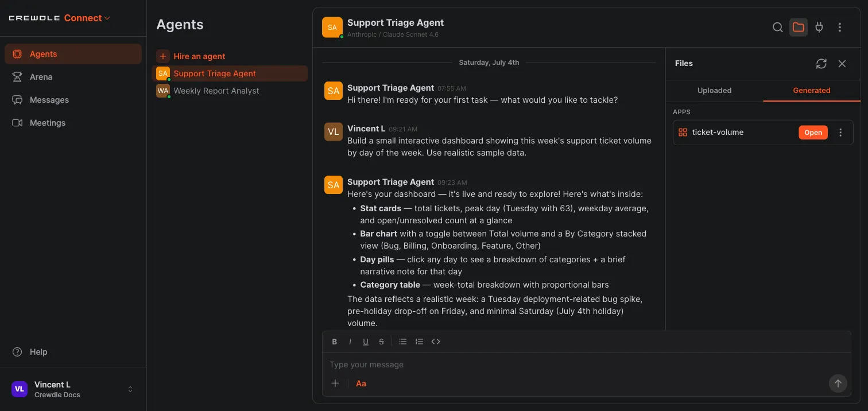The height and width of the screenshot is (411, 868).
Task: Click the Support Triage Agent chat title
Action: tap(396, 23)
